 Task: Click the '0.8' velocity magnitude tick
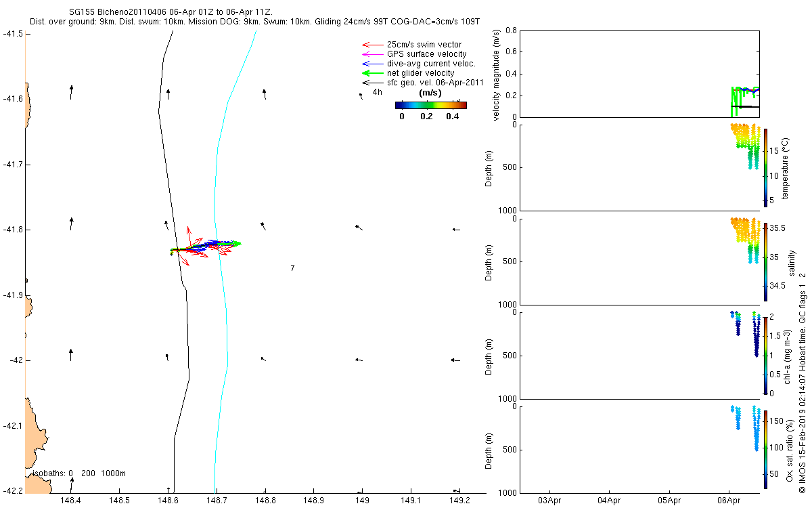click(510, 31)
